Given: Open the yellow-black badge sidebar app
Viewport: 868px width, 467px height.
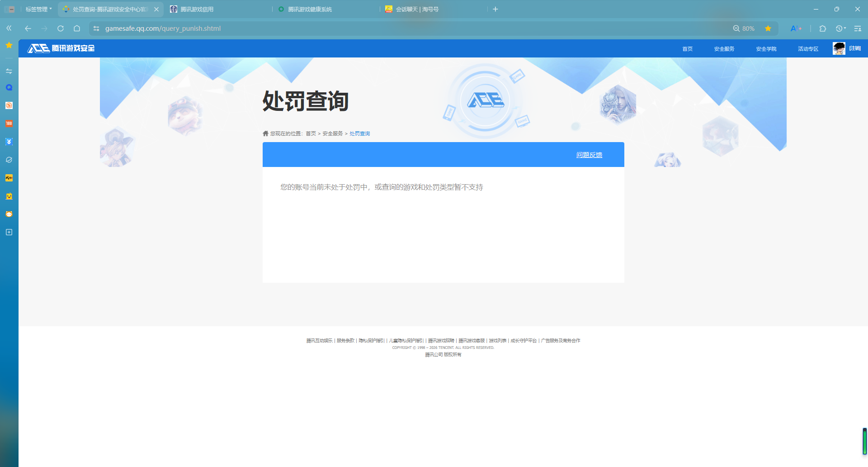Looking at the screenshot, I should coord(9,178).
